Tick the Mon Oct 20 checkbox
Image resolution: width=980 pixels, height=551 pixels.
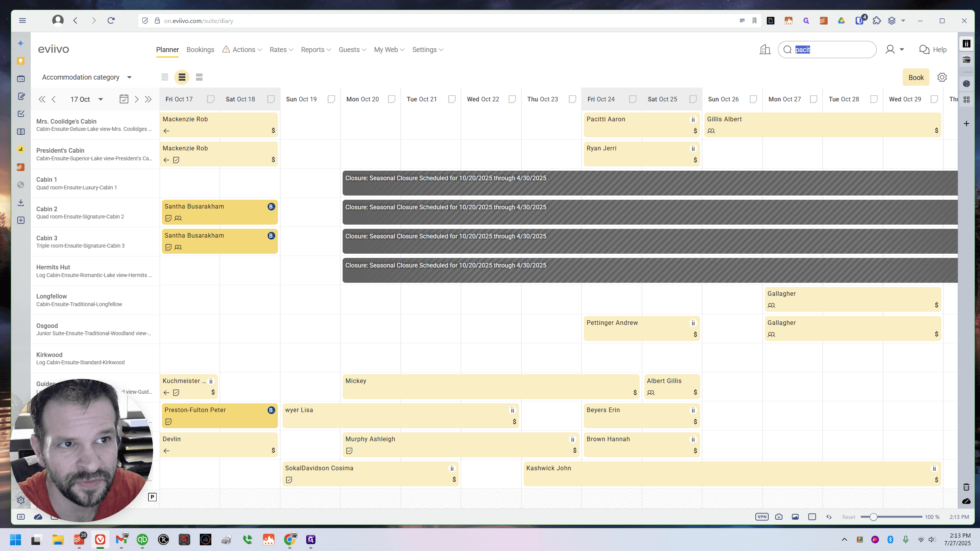click(392, 99)
